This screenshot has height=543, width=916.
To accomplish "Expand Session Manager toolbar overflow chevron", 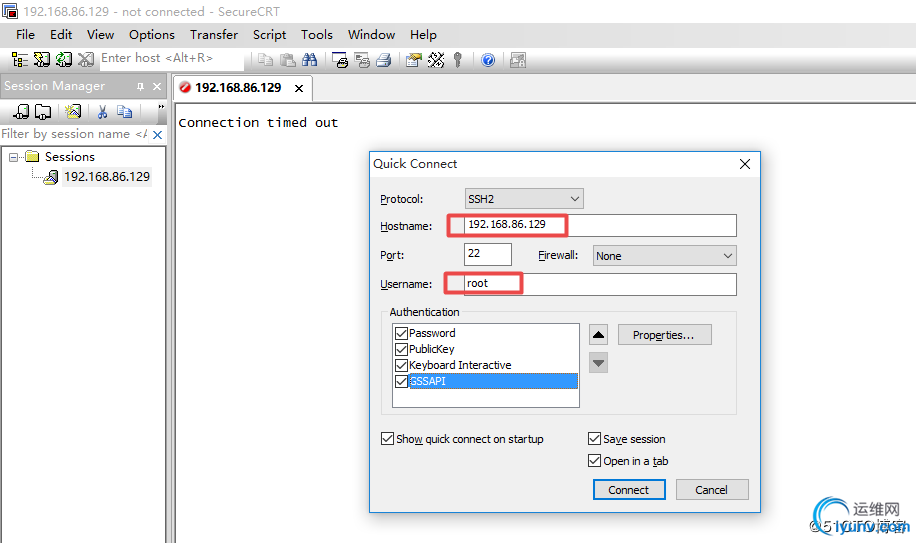I will [161, 107].
